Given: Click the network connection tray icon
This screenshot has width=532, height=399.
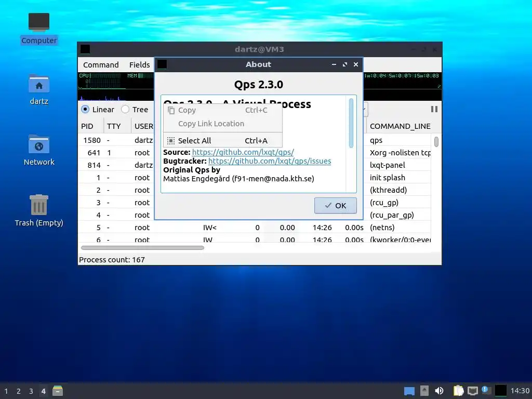Looking at the screenshot, I should click(x=473, y=391).
